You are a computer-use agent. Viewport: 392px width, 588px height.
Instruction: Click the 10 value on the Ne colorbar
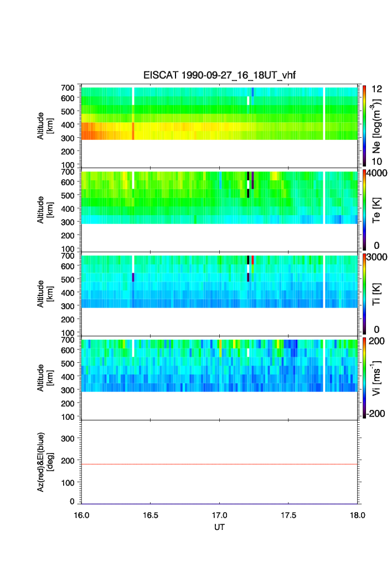[x=376, y=162]
